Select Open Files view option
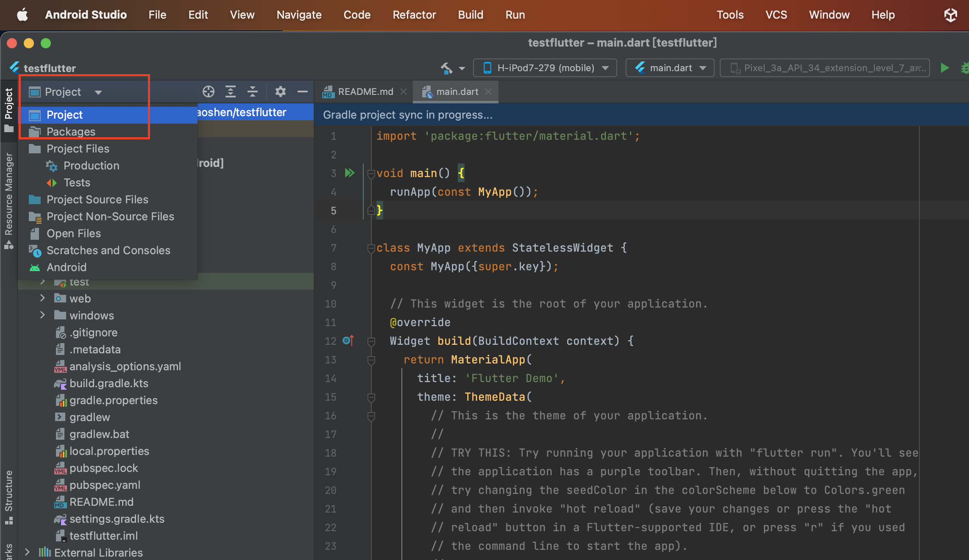This screenshot has width=969, height=560. click(x=109, y=233)
